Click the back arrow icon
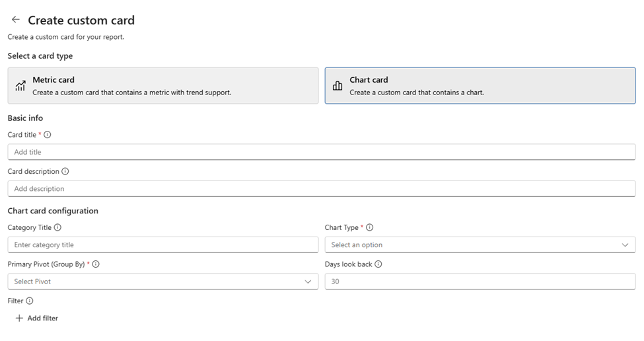This screenshot has height=341, width=644. click(16, 20)
